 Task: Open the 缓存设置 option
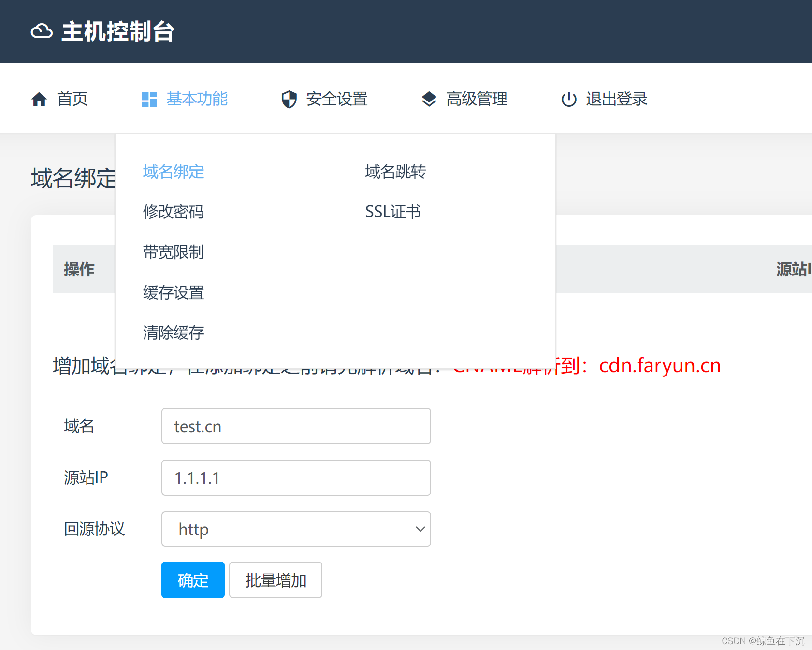click(173, 292)
